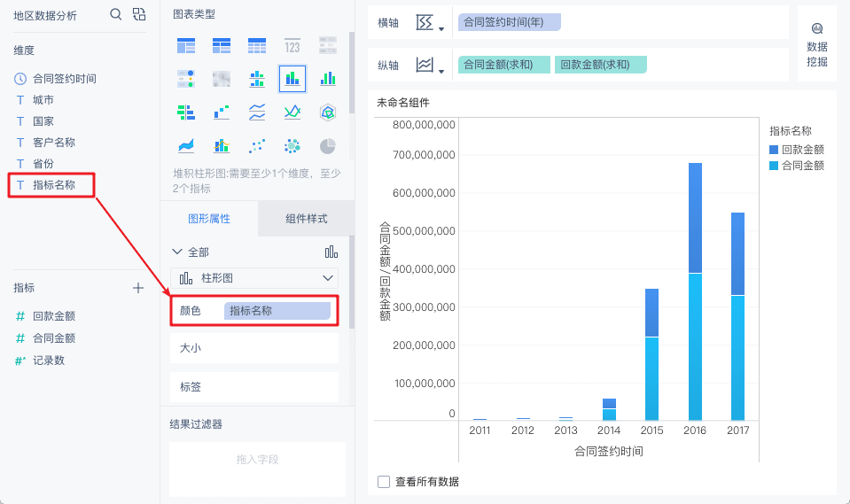Image resolution: width=850 pixels, height=504 pixels.
Task: Select the detail table chart type
Action: pyautogui.click(x=257, y=45)
